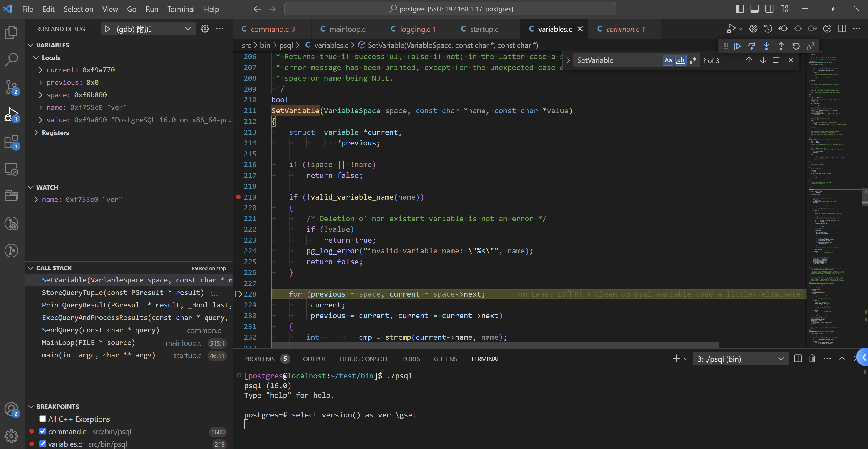The image size is (868, 449).
Task: Enable the All C++ Exceptions checkbox
Action: (43, 419)
